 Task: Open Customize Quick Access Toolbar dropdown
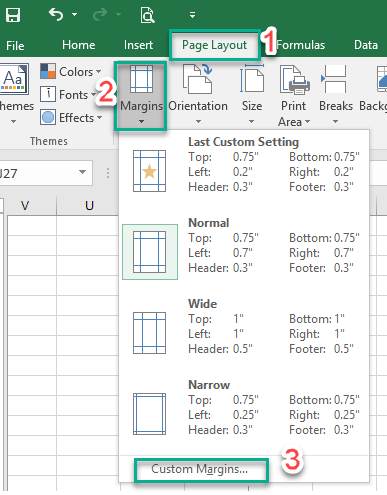tap(192, 15)
